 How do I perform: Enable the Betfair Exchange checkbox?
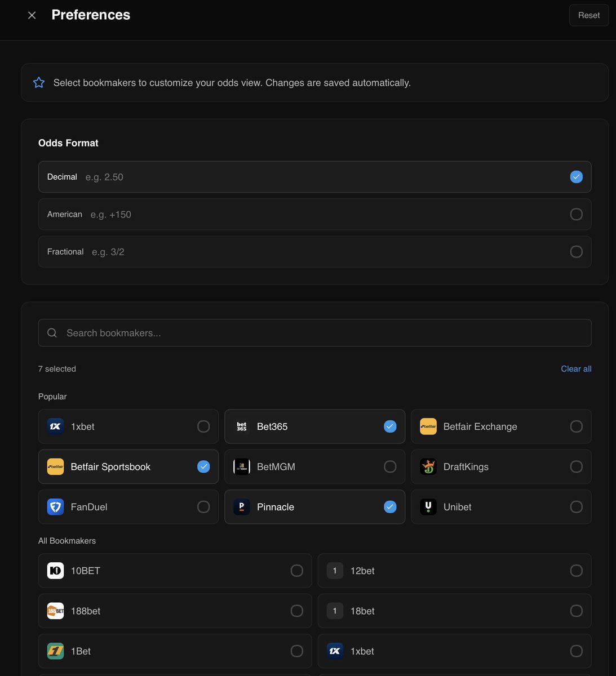(576, 426)
